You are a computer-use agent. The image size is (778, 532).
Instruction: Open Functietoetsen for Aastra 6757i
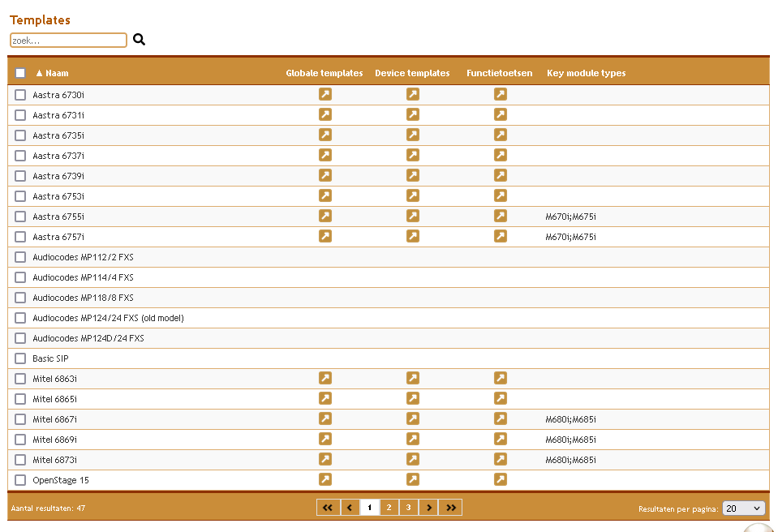(500, 237)
